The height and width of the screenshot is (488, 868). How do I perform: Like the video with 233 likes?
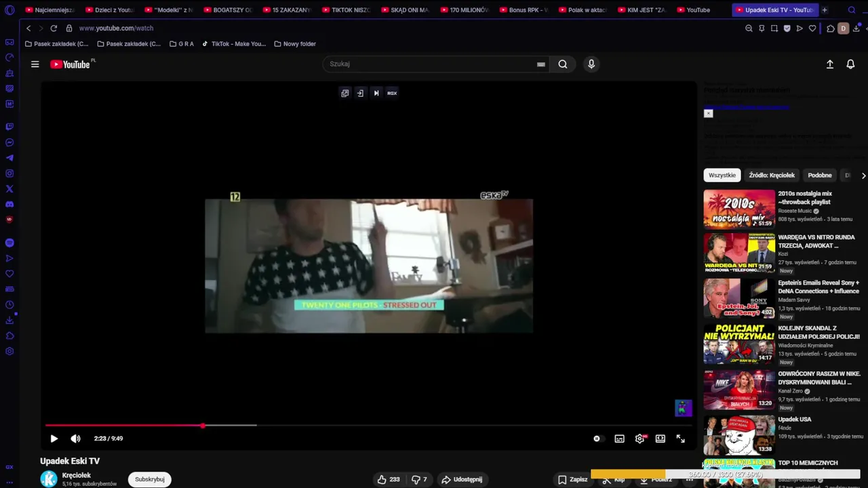(x=389, y=479)
